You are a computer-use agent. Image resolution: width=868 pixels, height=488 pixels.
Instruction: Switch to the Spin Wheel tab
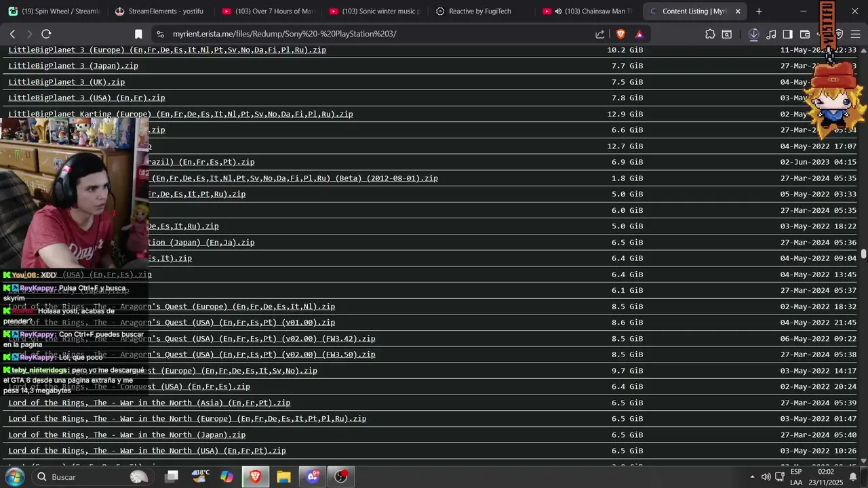(x=54, y=11)
